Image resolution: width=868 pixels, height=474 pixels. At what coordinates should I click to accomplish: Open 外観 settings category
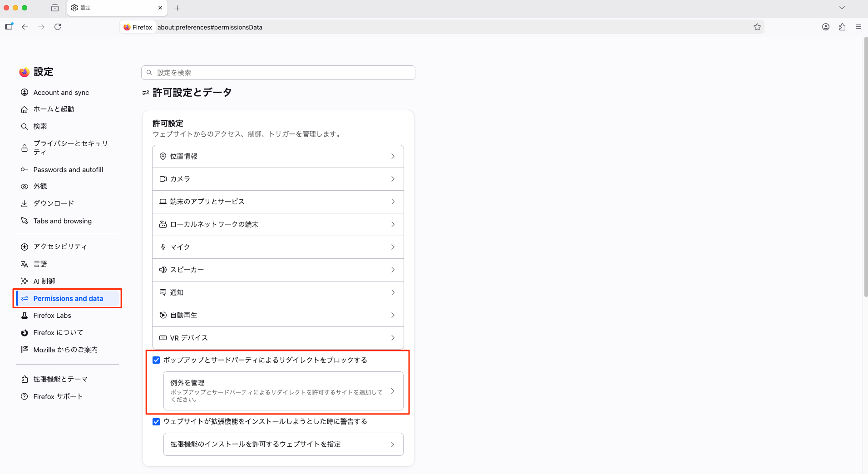(67, 187)
